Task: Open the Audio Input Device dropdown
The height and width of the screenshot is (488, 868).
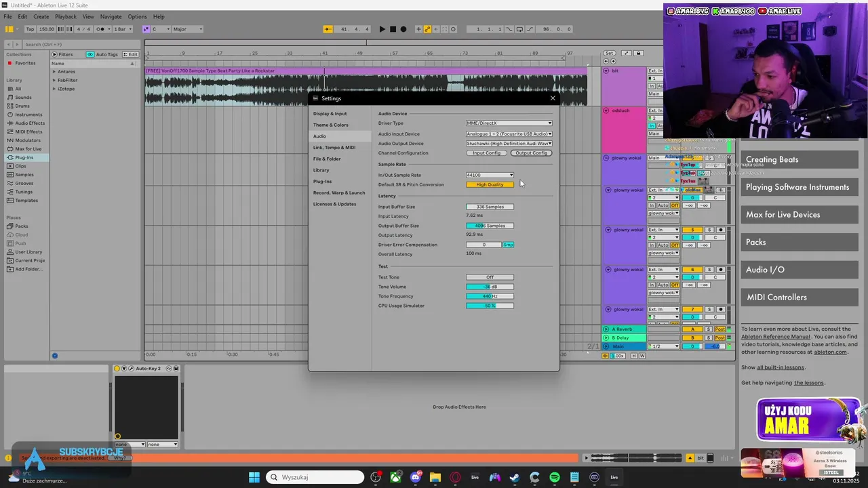Action: tap(509, 134)
